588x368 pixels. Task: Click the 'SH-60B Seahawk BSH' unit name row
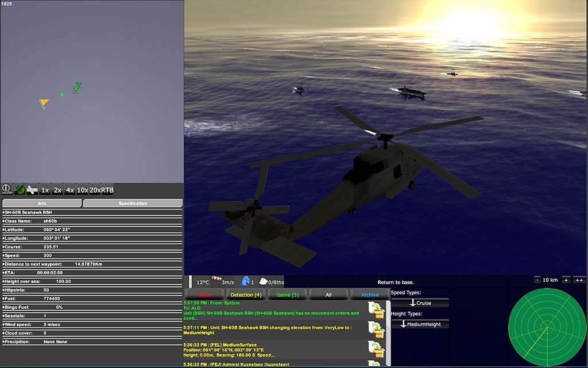[92, 212]
